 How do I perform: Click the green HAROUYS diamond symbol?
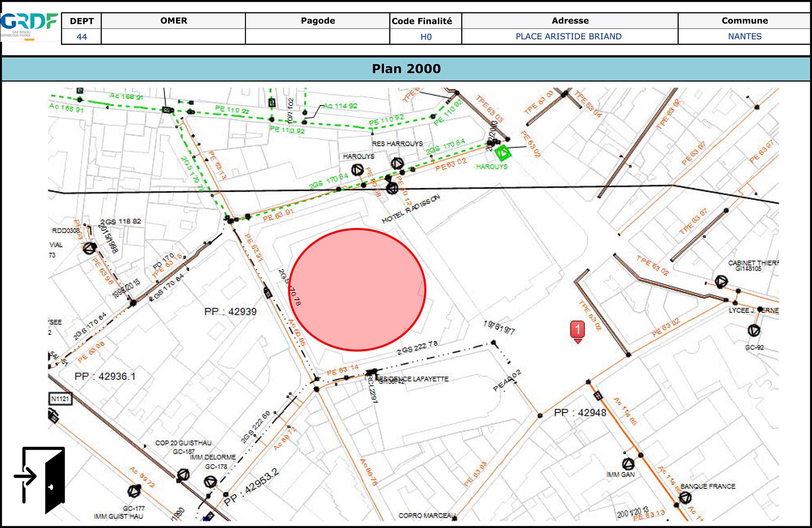coord(502,153)
